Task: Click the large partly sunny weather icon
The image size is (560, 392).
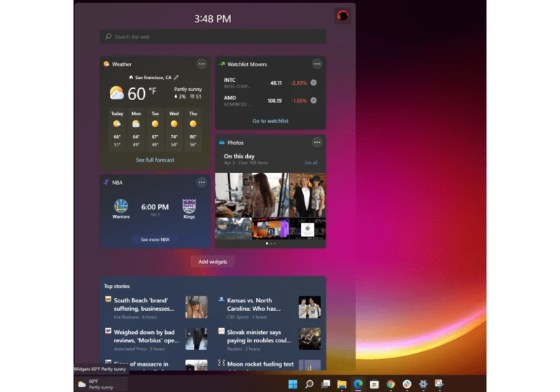Action: point(116,93)
